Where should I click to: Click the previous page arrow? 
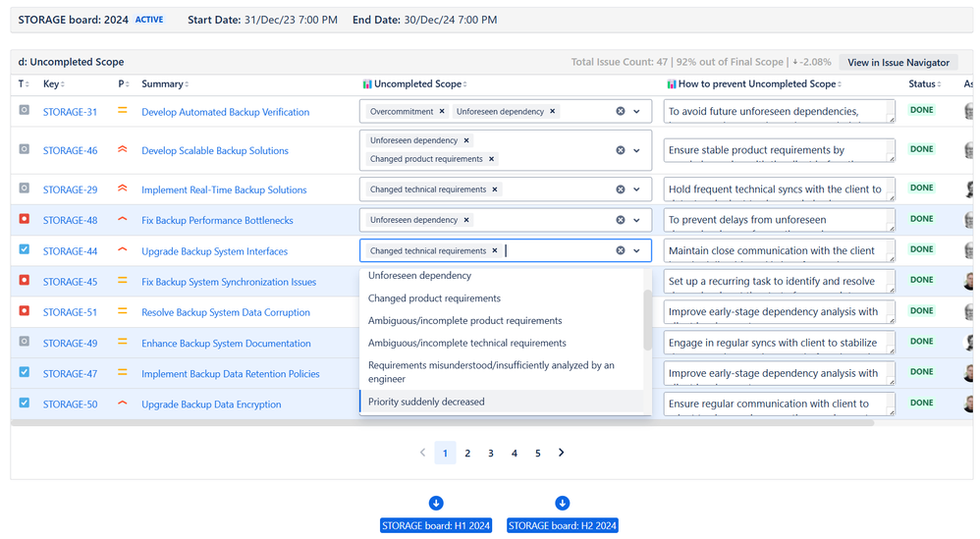pyautogui.click(x=422, y=453)
